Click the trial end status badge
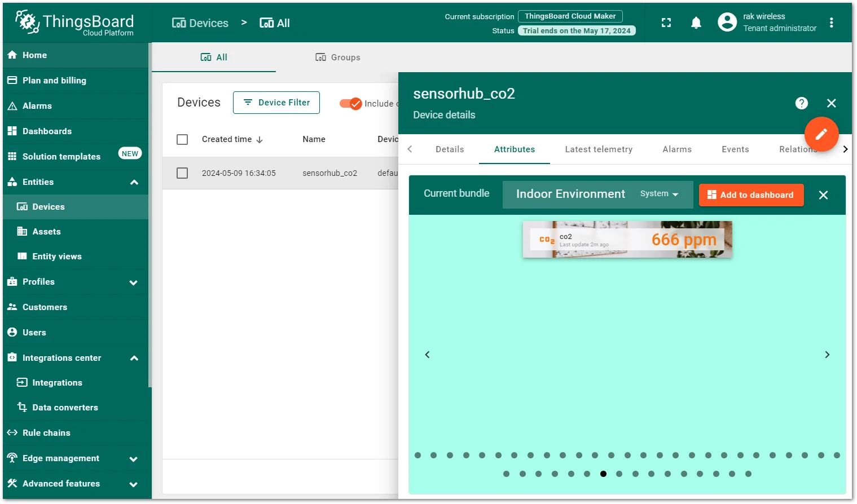 point(577,30)
